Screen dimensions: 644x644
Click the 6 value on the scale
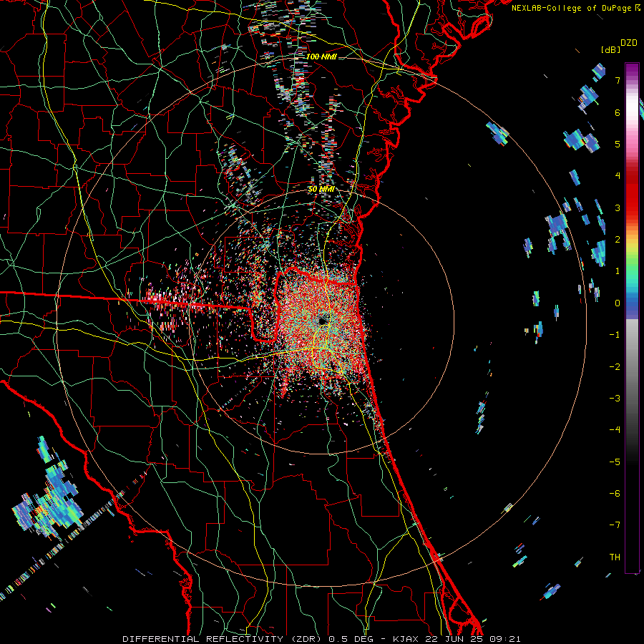(618, 112)
